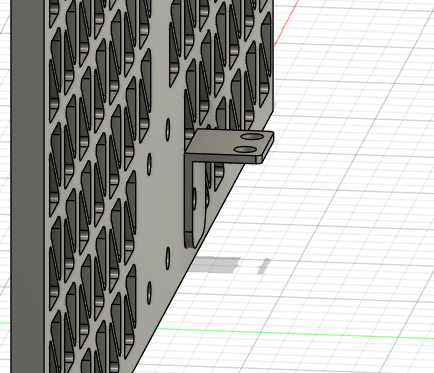Select the hole in the bracket's vertical leg
Image resolution: width=434 pixels, height=373 pixels.
click(x=194, y=197)
